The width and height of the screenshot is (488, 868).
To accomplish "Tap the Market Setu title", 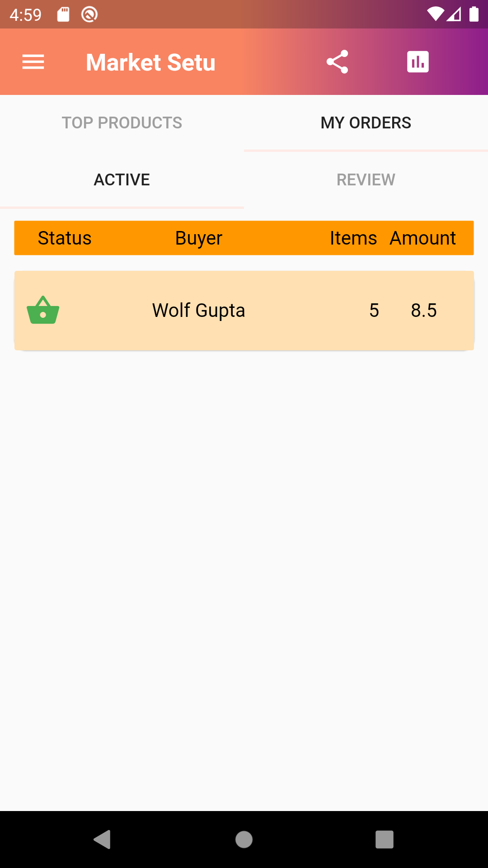I will pos(150,62).
